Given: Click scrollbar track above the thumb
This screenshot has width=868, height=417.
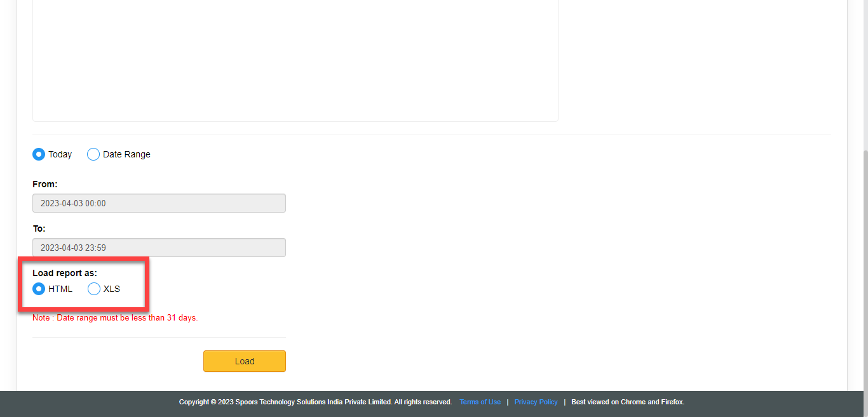Looking at the screenshot, I should pyautogui.click(x=865, y=76).
